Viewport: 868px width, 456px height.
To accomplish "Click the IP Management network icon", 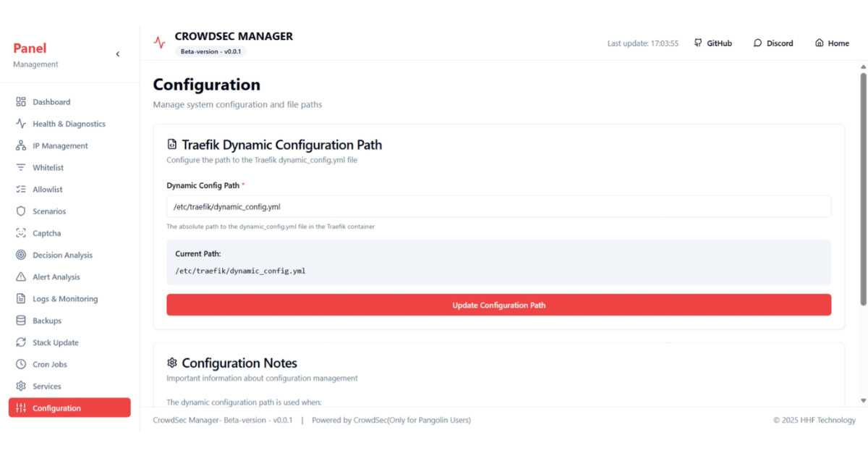I will coord(21,145).
